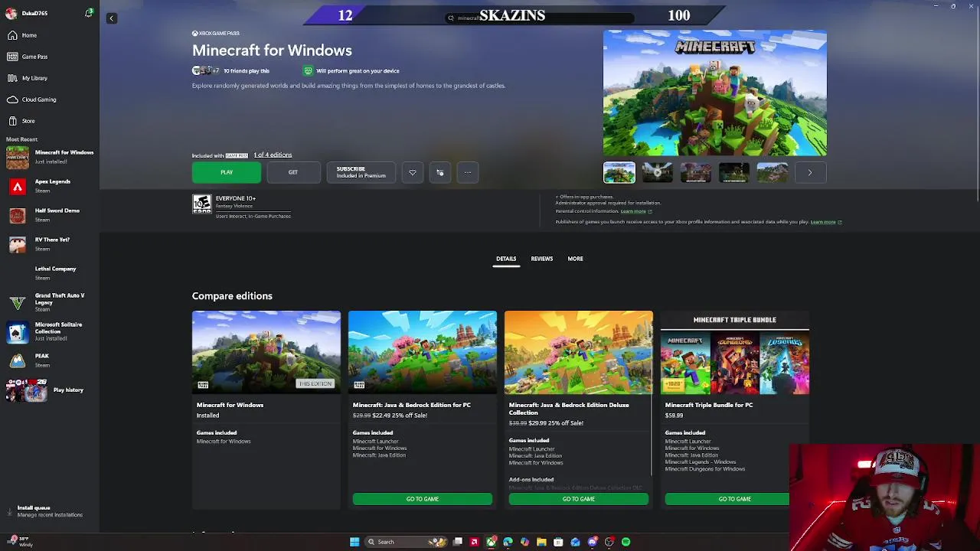The width and height of the screenshot is (980, 551).
Task: Click Java & Bedrock Deluxe Collection image
Action: tap(579, 353)
